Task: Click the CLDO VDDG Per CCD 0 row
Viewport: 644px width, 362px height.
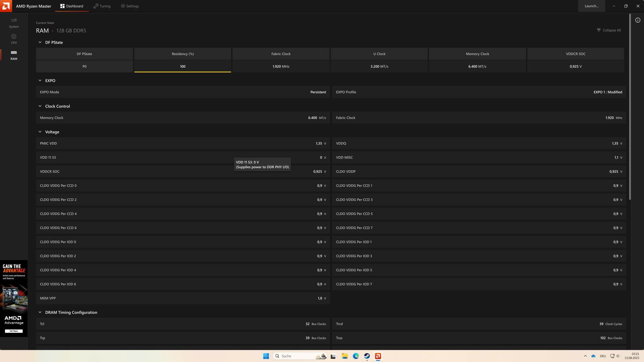Action: tap(183, 185)
